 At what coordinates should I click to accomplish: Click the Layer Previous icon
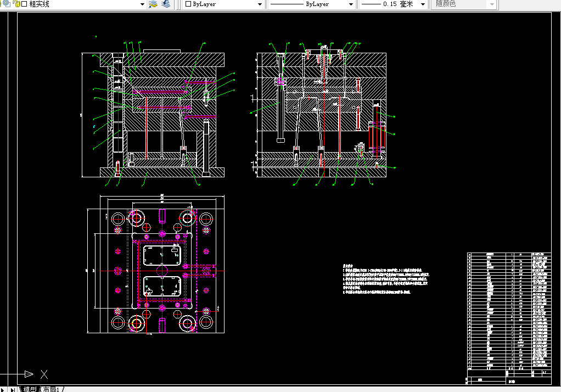point(166,4)
